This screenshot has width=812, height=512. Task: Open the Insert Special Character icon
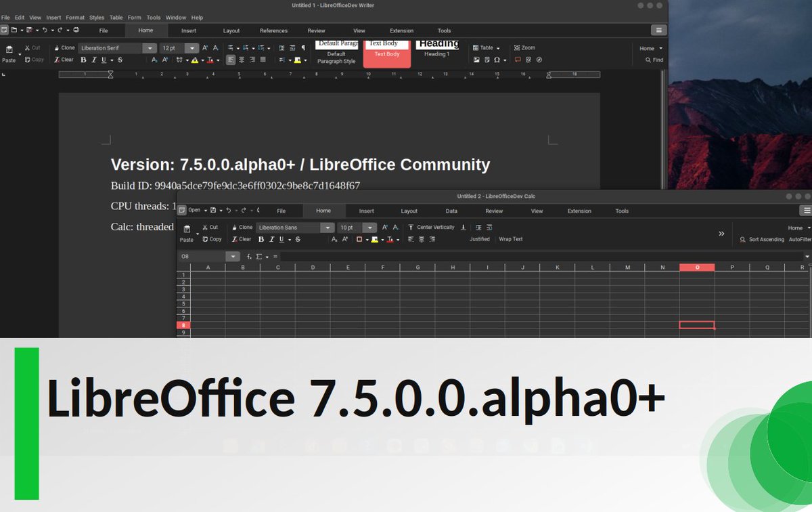(497, 60)
